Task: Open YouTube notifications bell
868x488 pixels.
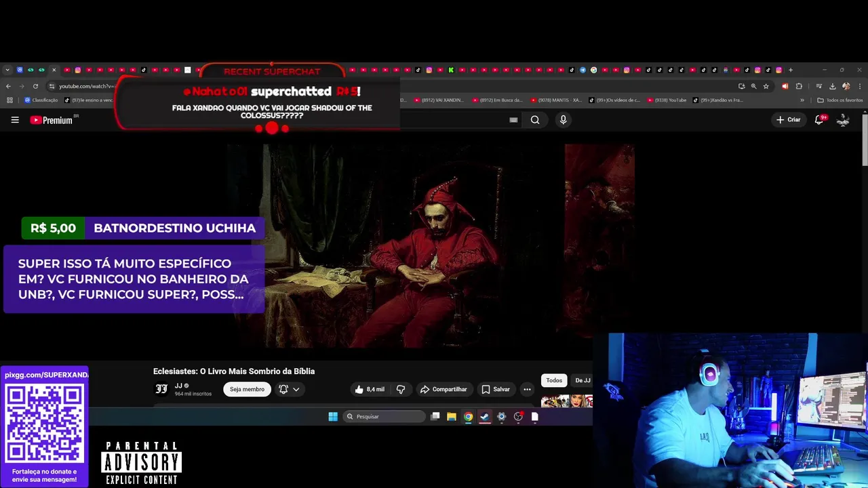Action: click(819, 120)
